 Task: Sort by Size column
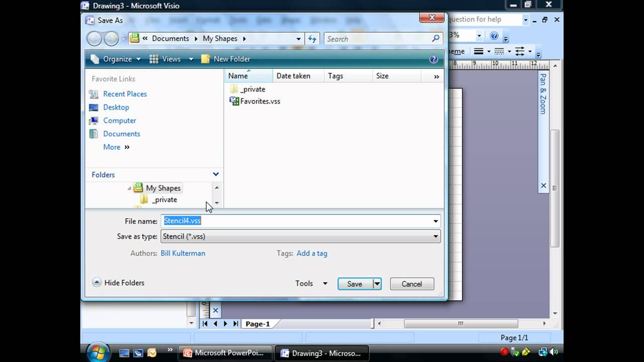point(396,76)
